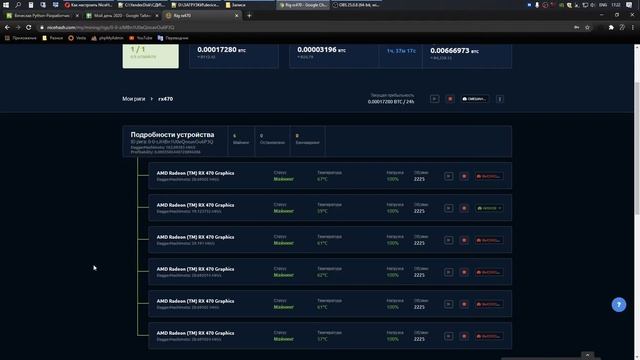Viewport: 640px width, 360px height.
Task: Select the Rig rx470 browser tab
Action: coord(202,16)
